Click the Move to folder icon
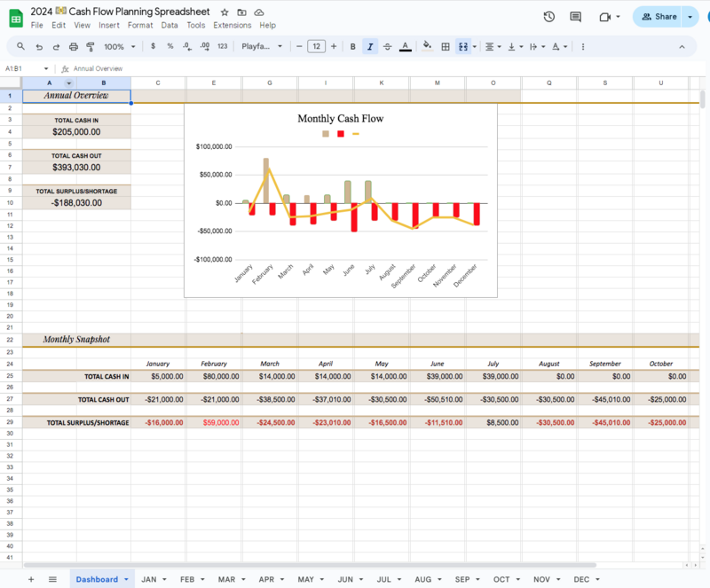 pyautogui.click(x=241, y=12)
